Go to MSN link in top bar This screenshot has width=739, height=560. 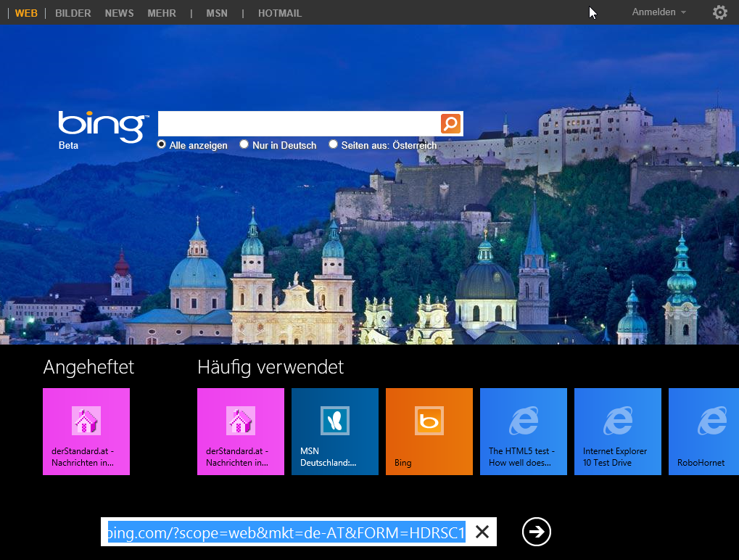tap(217, 13)
